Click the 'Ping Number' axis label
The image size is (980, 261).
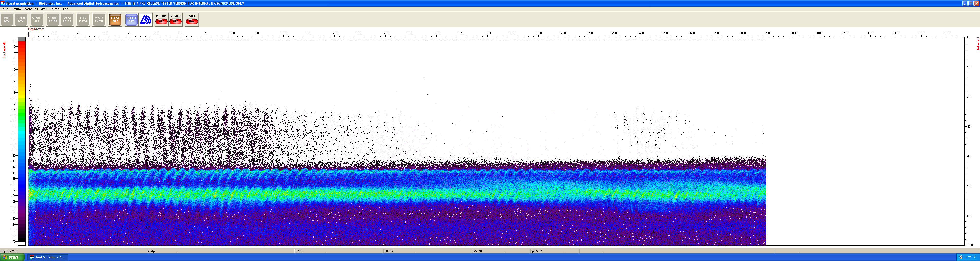36,29
